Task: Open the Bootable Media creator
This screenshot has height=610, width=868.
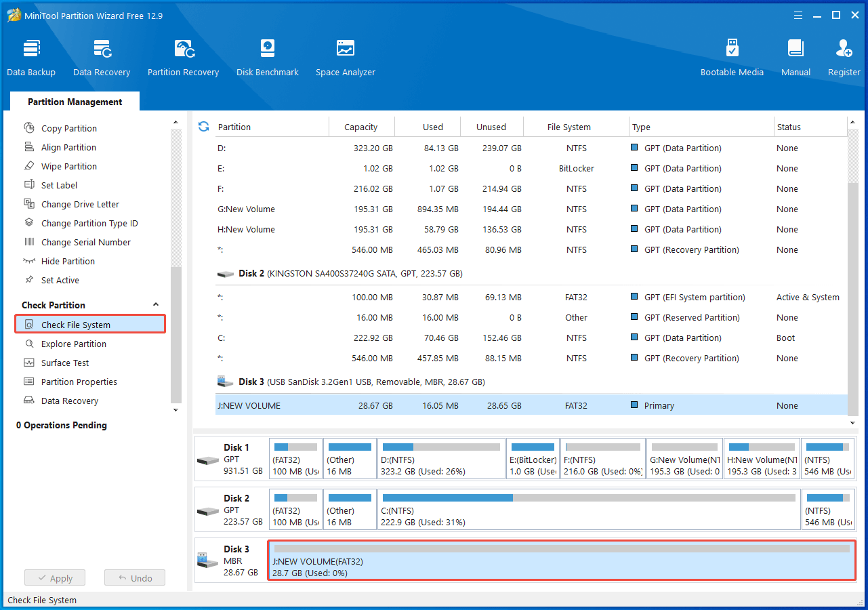Action: 732,56
